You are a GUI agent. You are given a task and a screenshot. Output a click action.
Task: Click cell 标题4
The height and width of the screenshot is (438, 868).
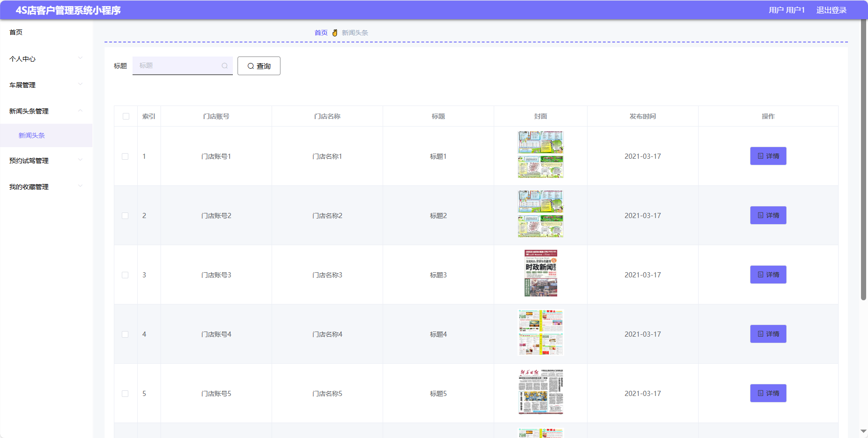pyautogui.click(x=438, y=334)
